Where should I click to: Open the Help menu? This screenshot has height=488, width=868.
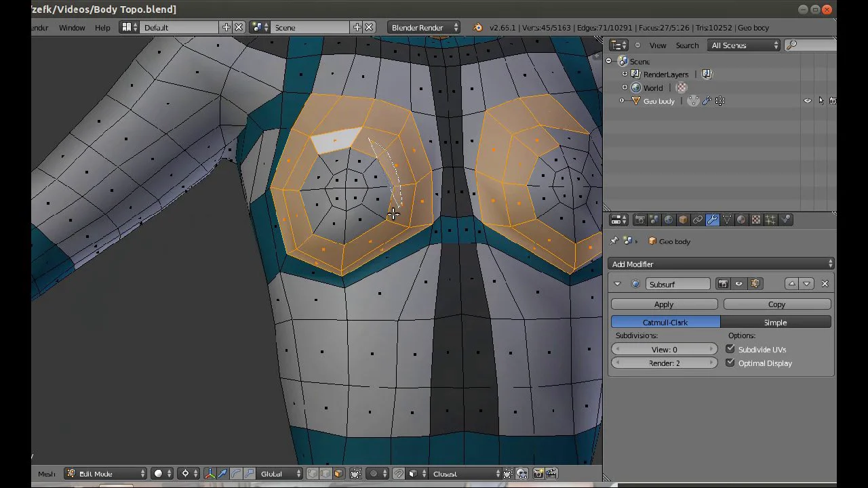102,28
